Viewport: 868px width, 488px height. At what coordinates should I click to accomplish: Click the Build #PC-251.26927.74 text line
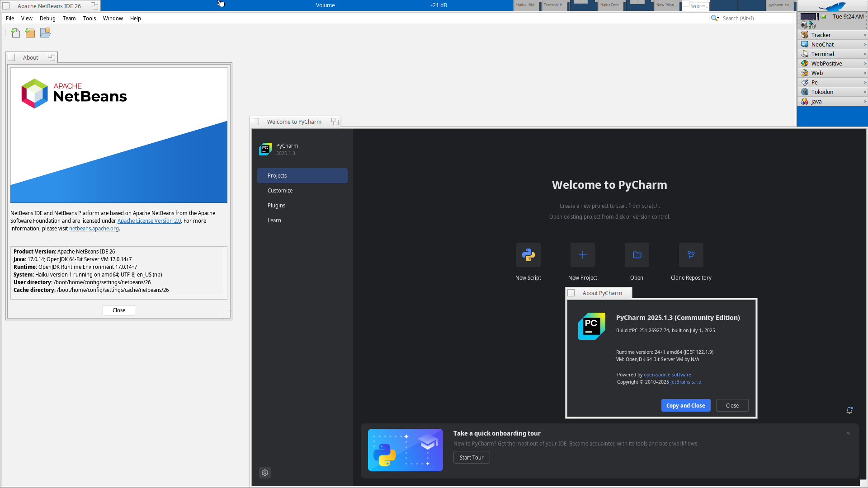tap(665, 330)
